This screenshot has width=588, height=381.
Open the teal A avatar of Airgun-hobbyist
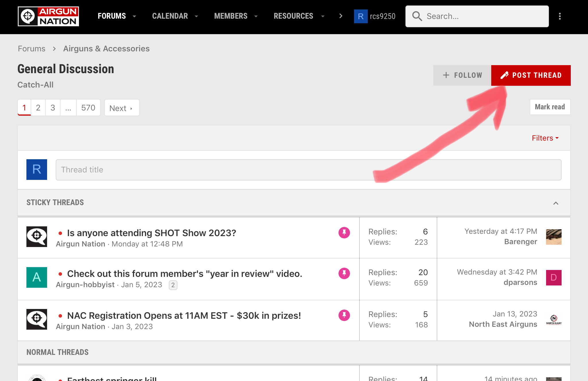[x=37, y=277]
